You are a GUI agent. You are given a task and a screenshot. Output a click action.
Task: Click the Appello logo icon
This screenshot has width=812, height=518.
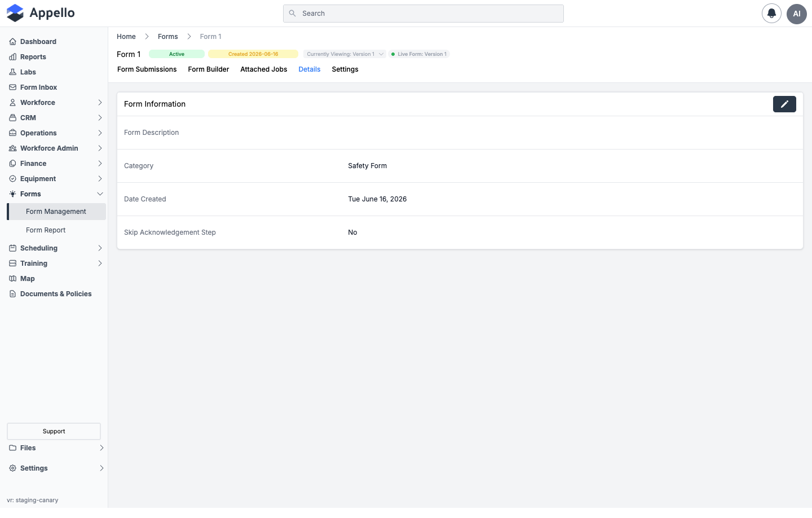click(15, 13)
